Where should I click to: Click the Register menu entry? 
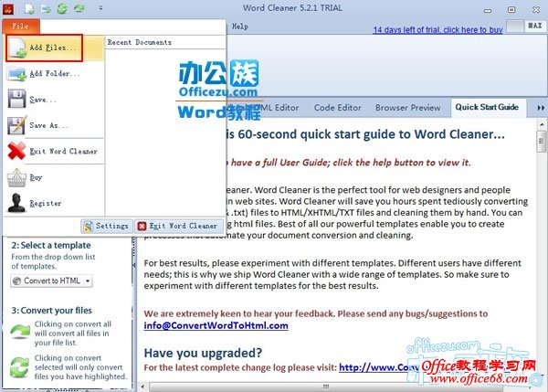coord(54,203)
